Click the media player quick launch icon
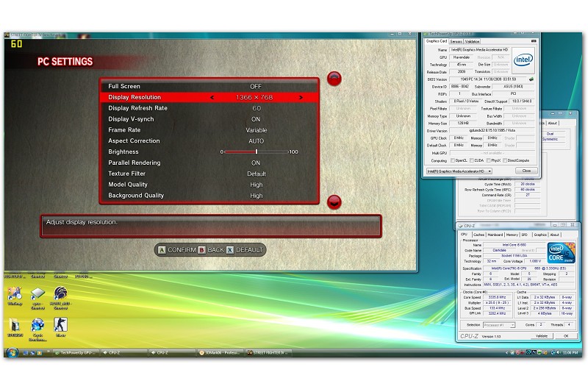Screen dimensions: 588x392 click(x=40, y=353)
